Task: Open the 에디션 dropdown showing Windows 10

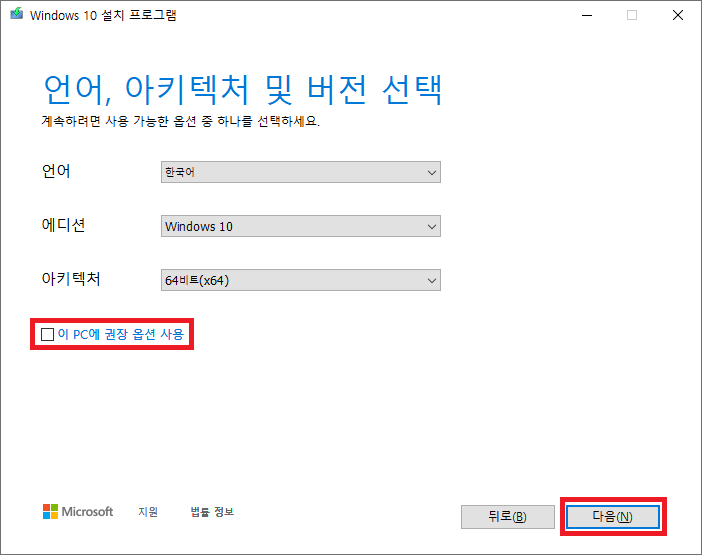Action: click(301, 226)
